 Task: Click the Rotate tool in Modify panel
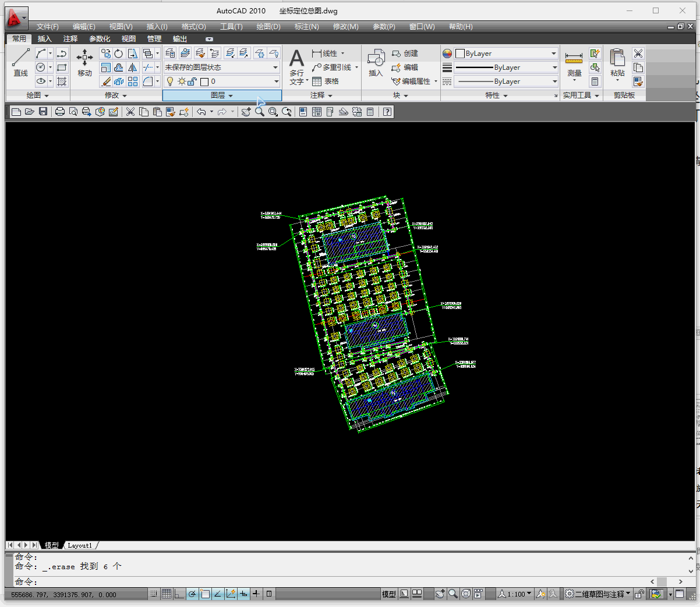coord(119,54)
